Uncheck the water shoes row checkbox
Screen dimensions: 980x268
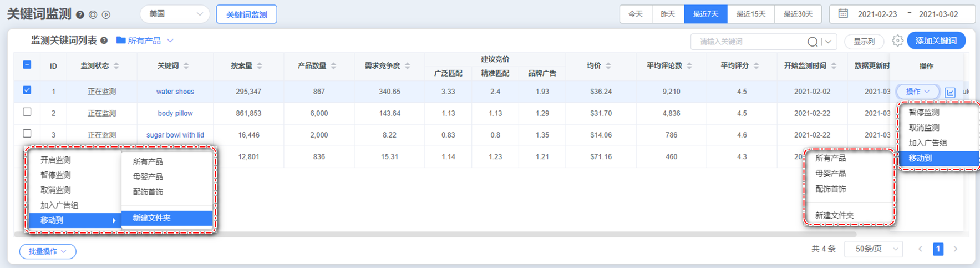pos(27,90)
